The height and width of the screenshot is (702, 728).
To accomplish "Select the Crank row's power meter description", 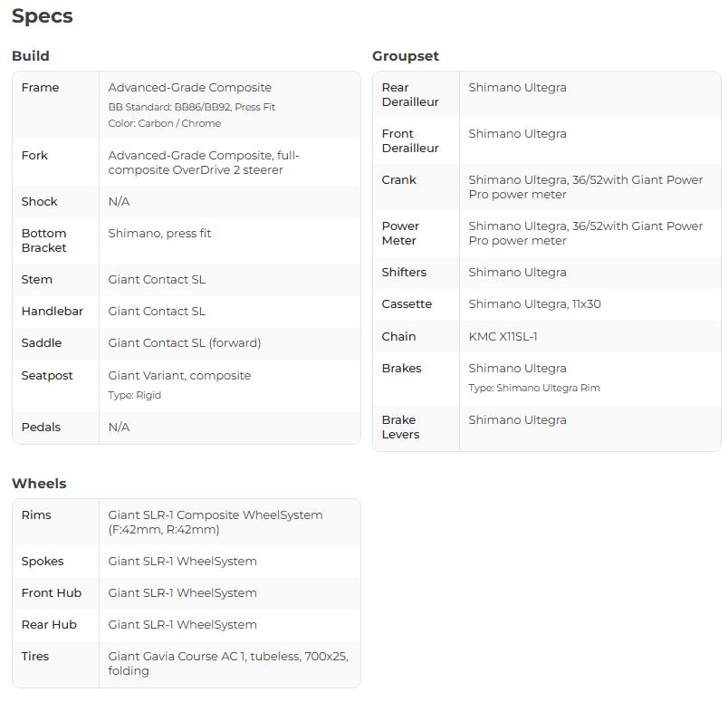I will pyautogui.click(x=586, y=188).
